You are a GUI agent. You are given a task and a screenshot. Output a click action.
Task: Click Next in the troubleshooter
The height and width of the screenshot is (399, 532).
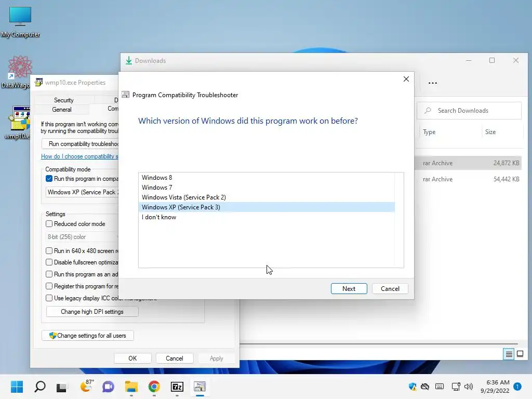[x=349, y=288]
